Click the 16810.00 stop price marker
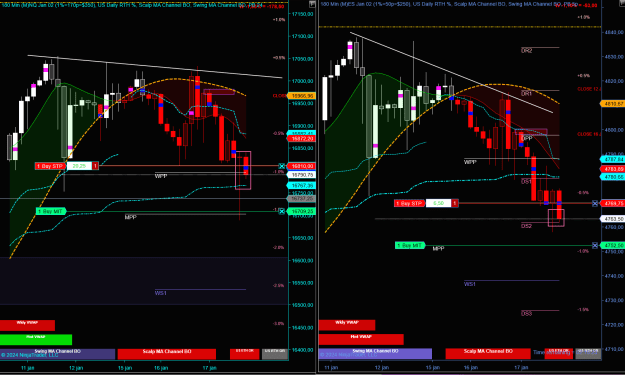625x375 pixels. [302, 166]
